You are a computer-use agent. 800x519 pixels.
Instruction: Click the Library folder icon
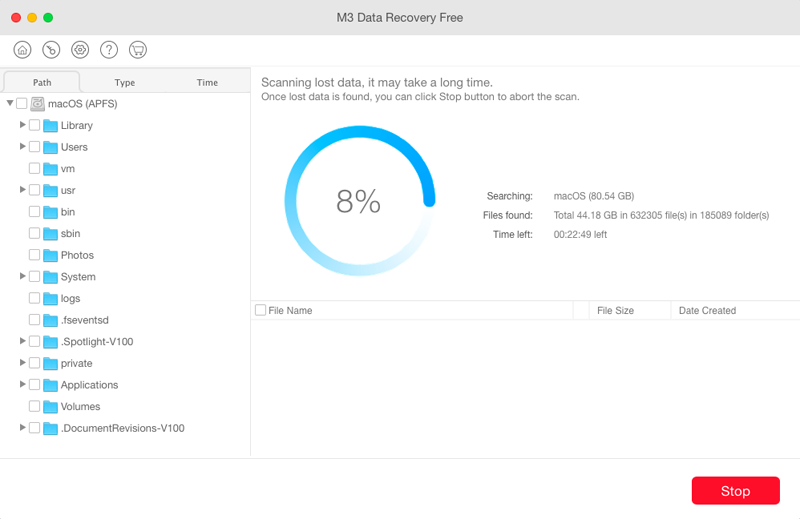tap(50, 126)
